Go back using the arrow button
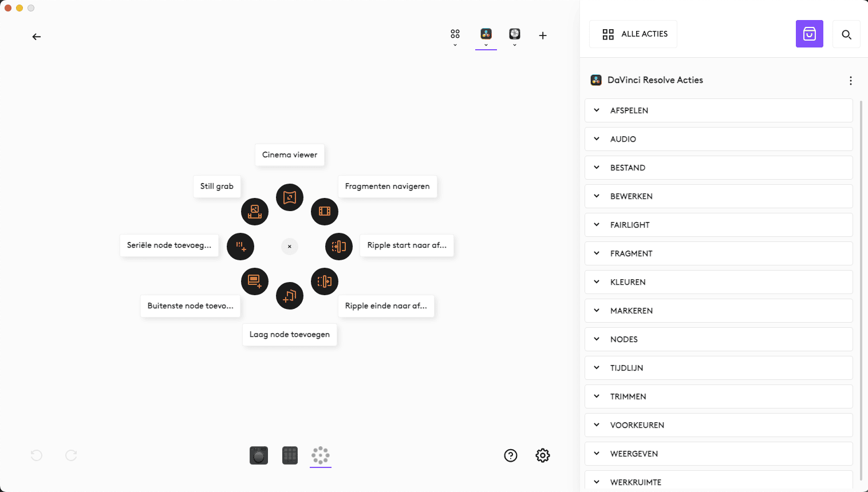 click(37, 37)
